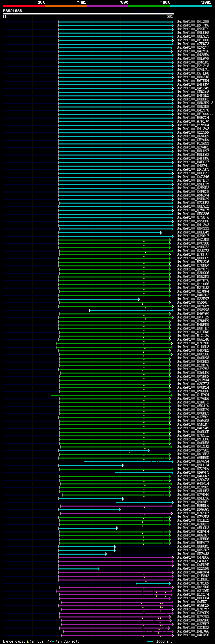
Task: Select UniRef100_Q41578 entry
Action: coord(193,110)
